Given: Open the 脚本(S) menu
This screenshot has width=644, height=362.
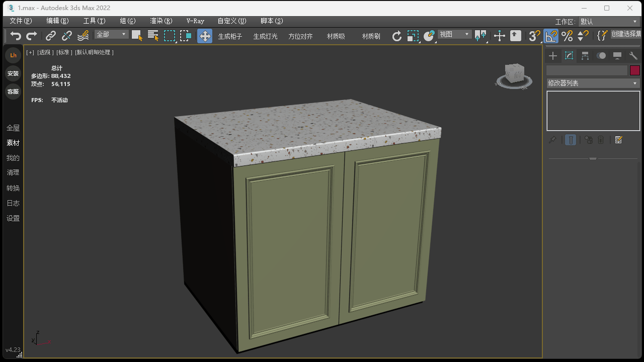Looking at the screenshot, I should [x=272, y=21].
